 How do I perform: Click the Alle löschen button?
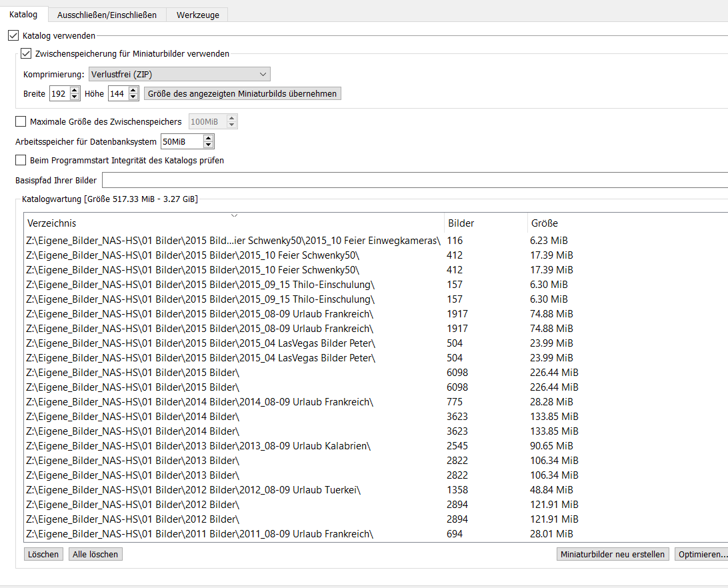pyautogui.click(x=95, y=554)
